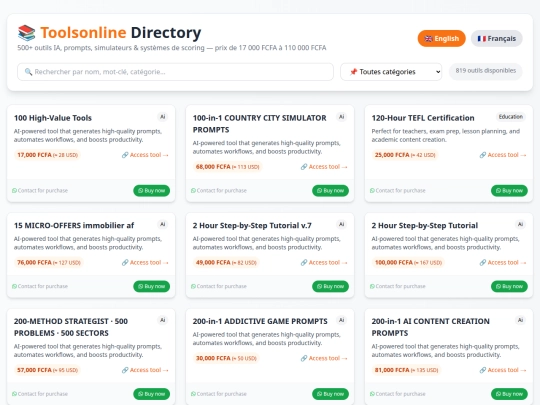Click 76,000 FCFA price badge
The width and height of the screenshot is (540, 405).
pyautogui.click(x=49, y=262)
